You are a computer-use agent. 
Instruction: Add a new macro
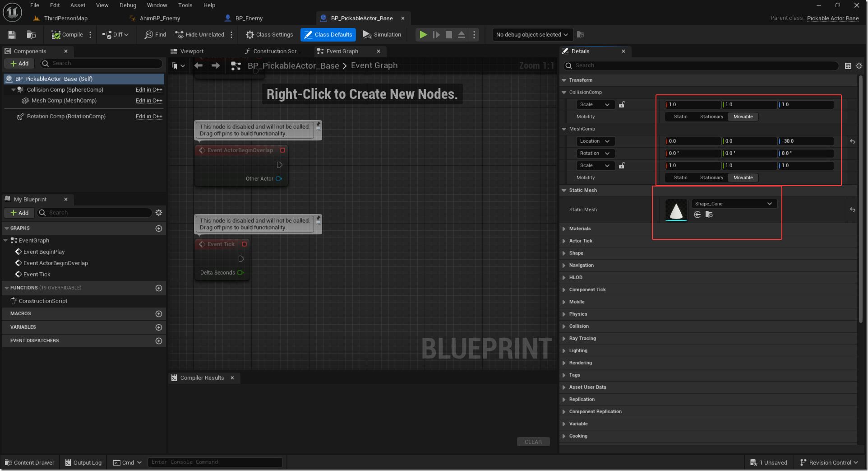[x=159, y=314]
